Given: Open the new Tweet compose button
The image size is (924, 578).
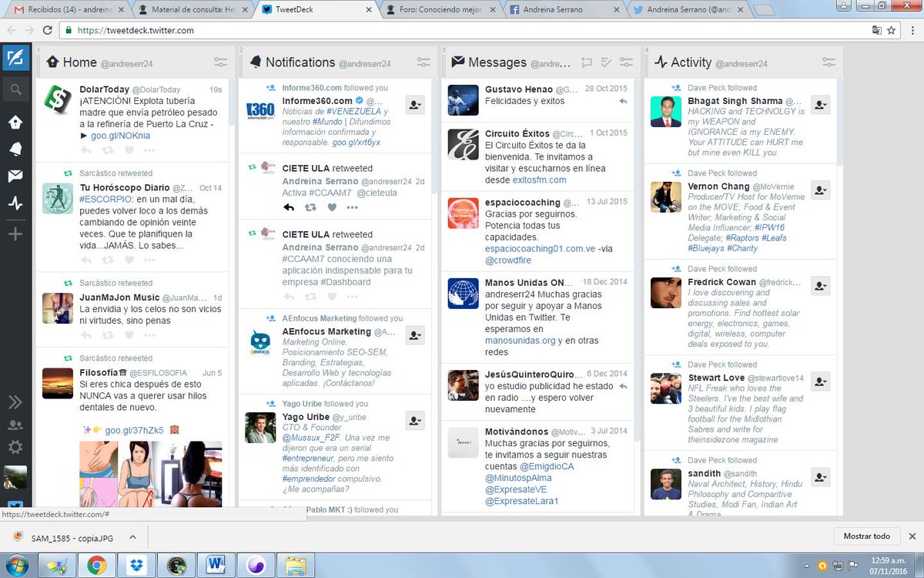Looking at the screenshot, I should click(15, 59).
